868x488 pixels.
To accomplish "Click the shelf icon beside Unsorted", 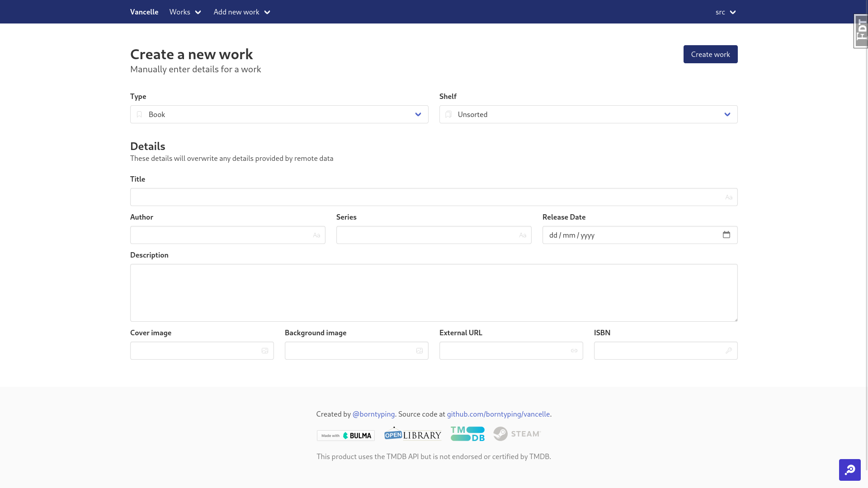I will tap(448, 114).
